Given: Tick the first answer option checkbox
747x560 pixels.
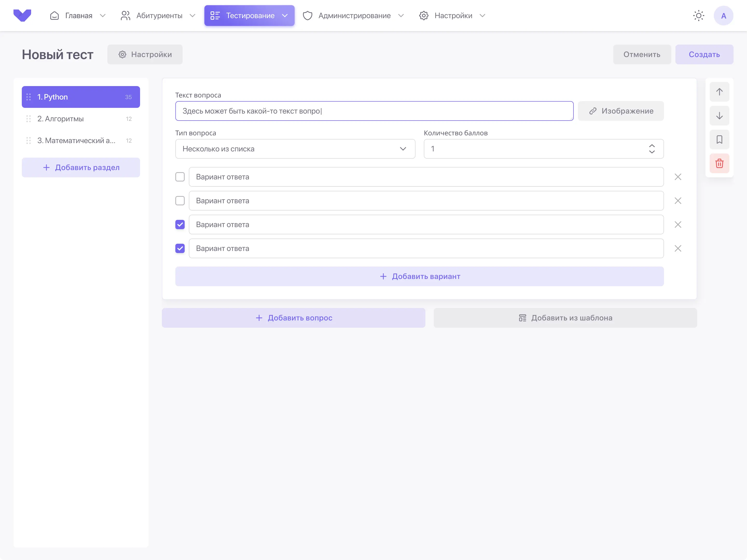Looking at the screenshot, I should (x=180, y=177).
